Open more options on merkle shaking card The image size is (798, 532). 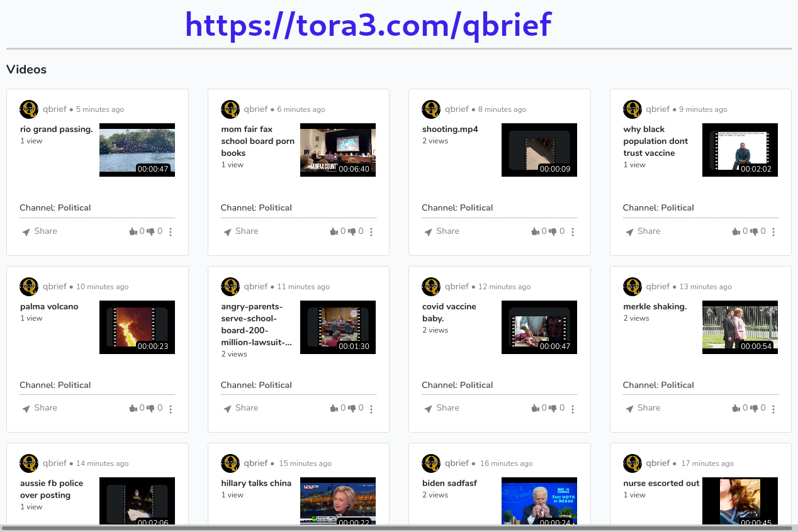click(773, 409)
